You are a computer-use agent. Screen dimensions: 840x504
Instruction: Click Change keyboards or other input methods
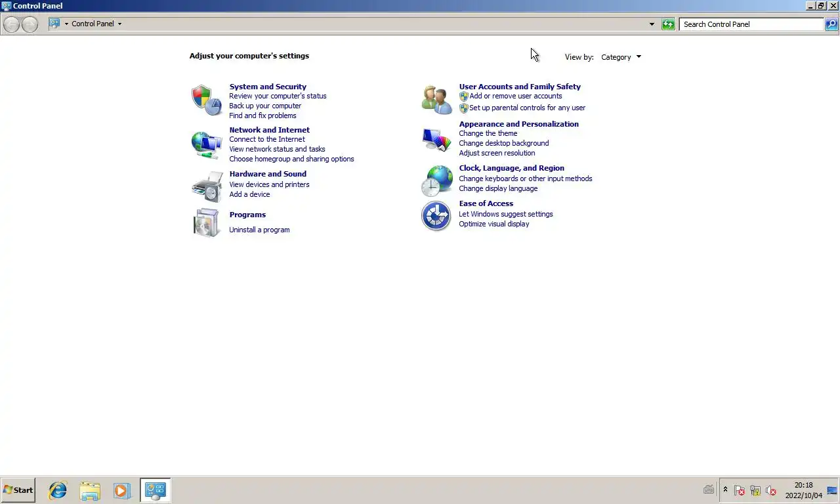coord(525,178)
